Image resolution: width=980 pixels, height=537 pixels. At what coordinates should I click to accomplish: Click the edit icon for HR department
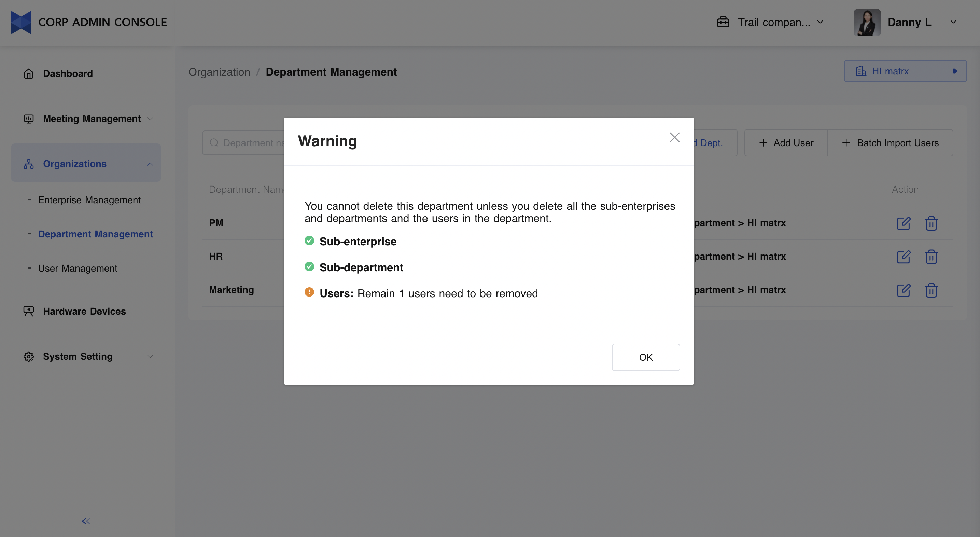(x=904, y=257)
